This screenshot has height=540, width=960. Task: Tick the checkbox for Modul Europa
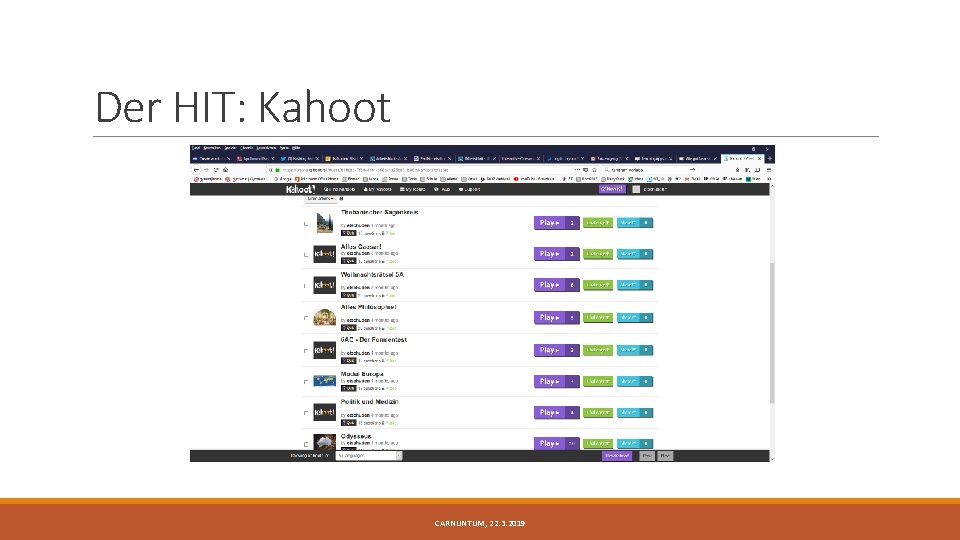[x=306, y=382]
